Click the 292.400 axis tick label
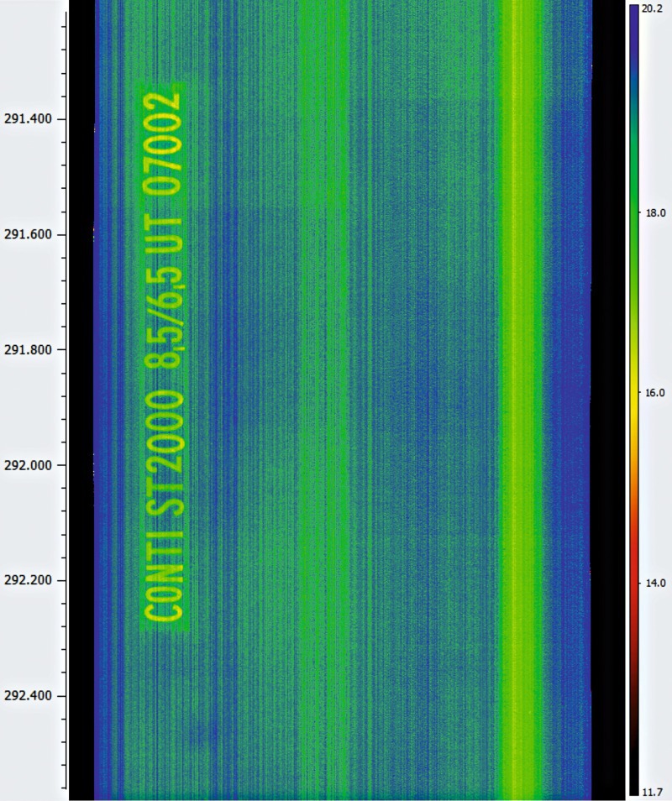Viewport: 672px width, 801px height. point(29,696)
